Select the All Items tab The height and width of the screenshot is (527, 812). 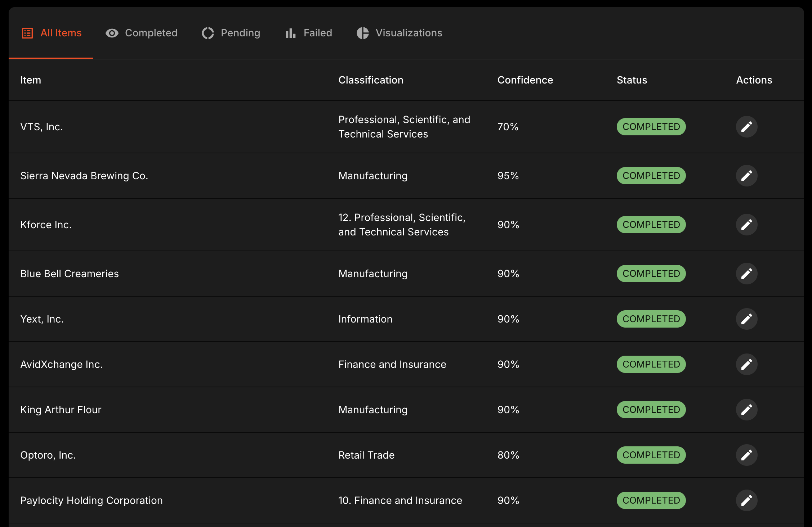pos(52,33)
